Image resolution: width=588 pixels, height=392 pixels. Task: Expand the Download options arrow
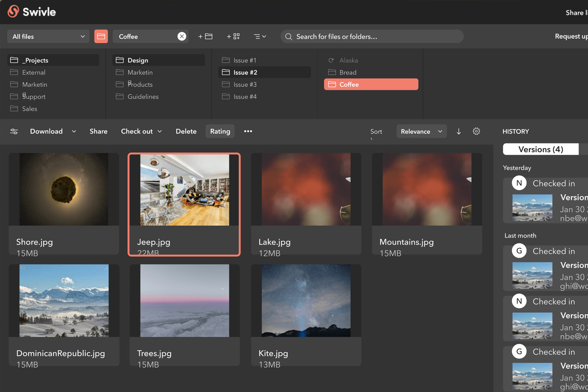click(74, 131)
